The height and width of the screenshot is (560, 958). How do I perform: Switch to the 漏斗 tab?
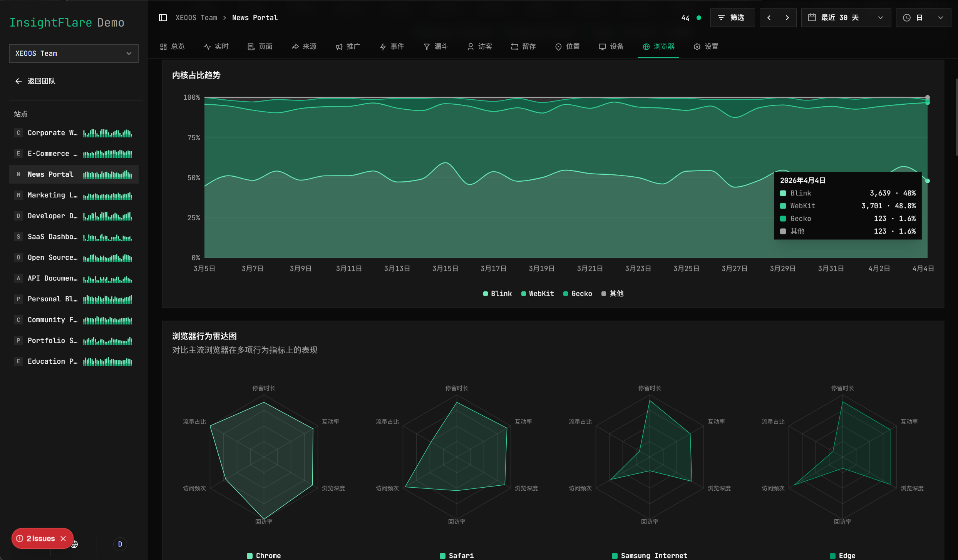tap(435, 47)
